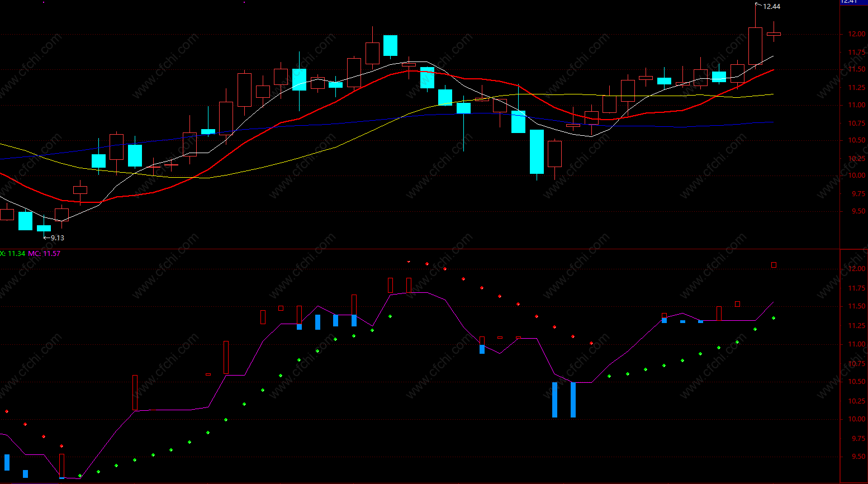Click 10.00 on the upper chart price axis

tap(856, 175)
